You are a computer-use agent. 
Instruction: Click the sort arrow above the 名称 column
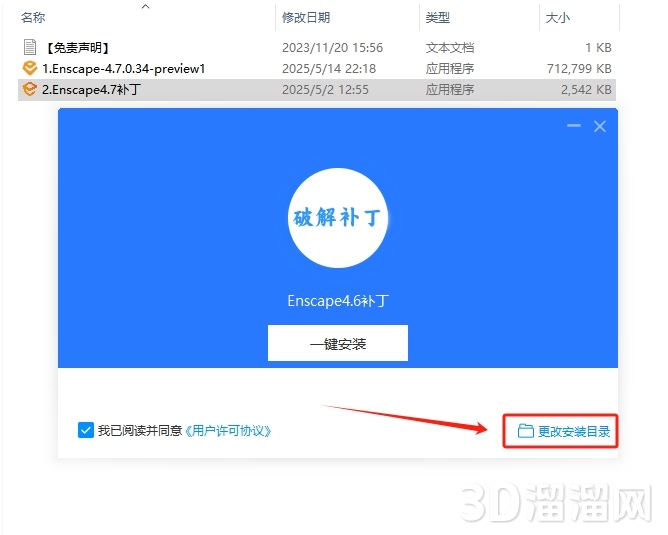tap(146, 6)
